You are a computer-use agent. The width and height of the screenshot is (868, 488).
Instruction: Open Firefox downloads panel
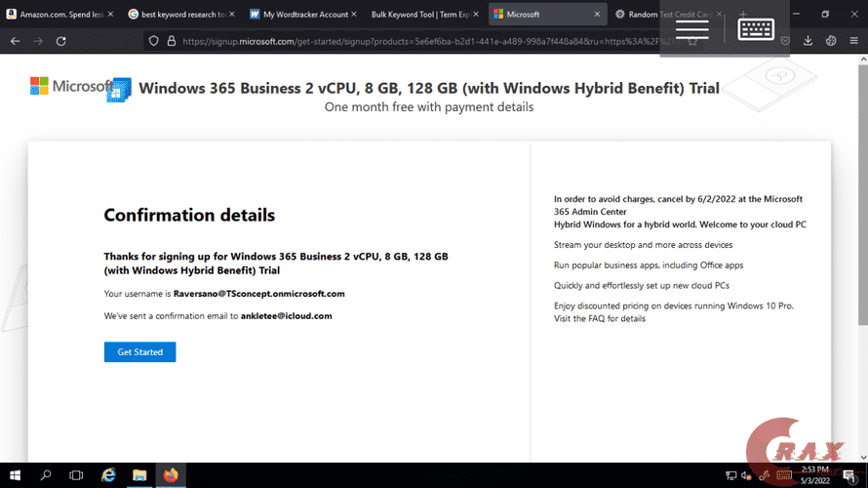[808, 41]
